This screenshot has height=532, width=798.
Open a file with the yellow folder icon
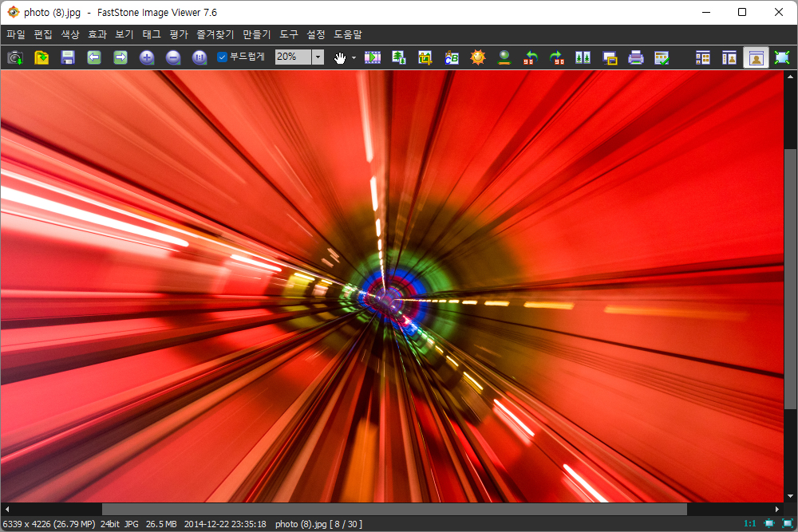(41, 57)
